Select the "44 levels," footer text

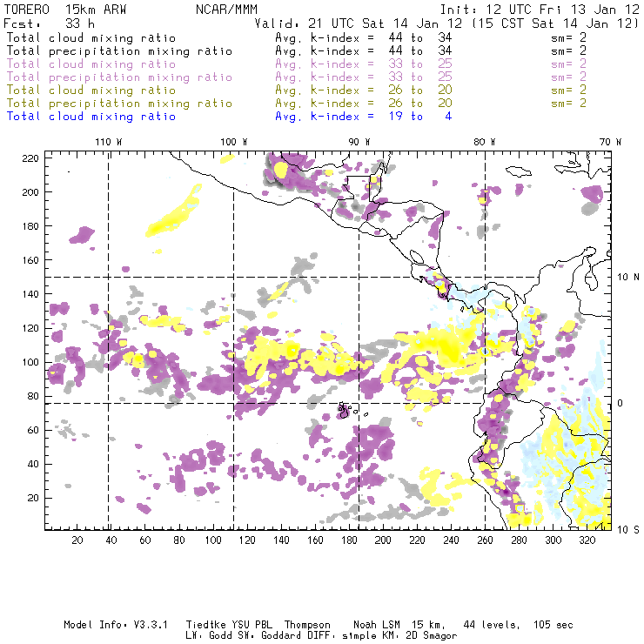(492, 625)
